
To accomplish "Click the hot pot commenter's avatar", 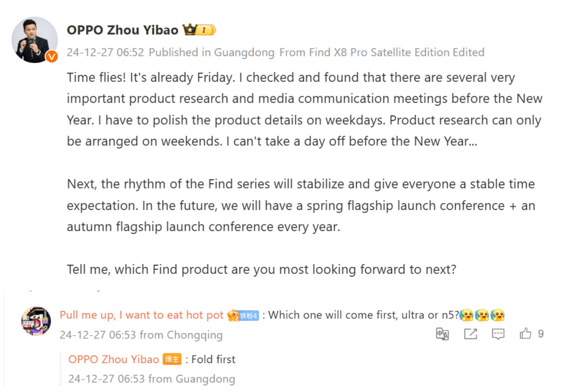I will [36, 321].
